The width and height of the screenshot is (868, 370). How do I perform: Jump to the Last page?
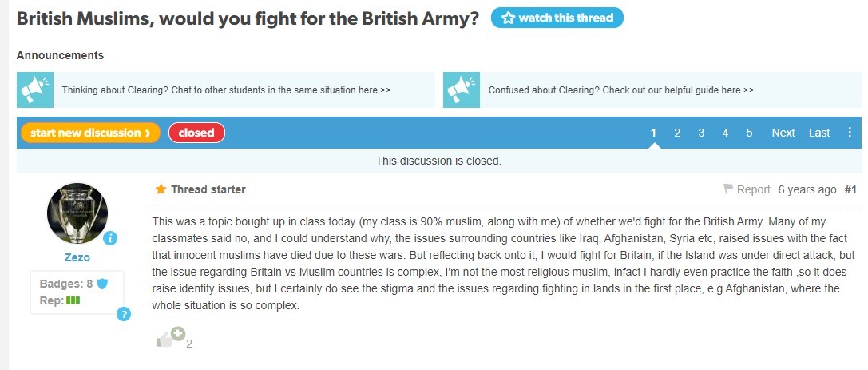[819, 133]
